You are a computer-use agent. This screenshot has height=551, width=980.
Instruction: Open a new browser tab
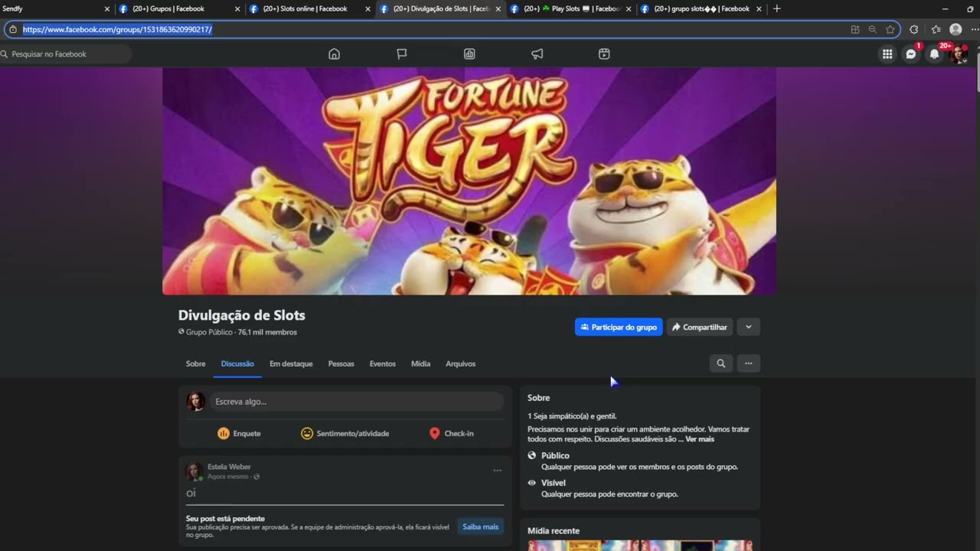[776, 8]
